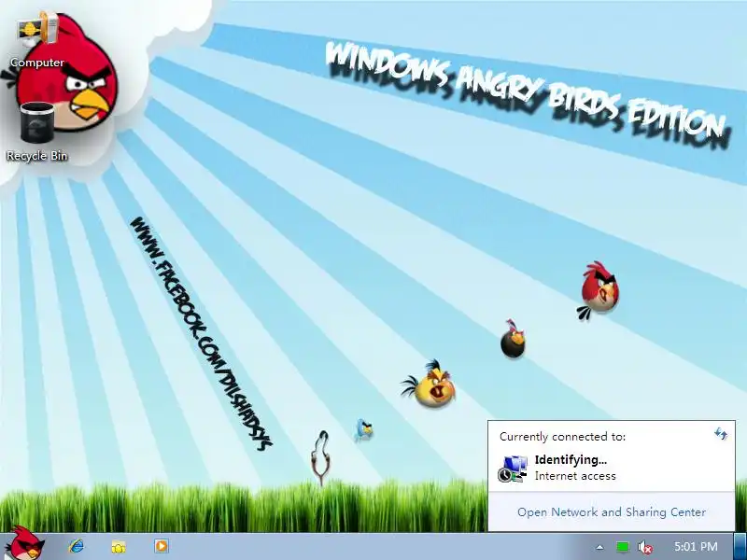Open the 5:01 PM clock
The width and height of the screenshot is (747, 560).
pos(696,547)
